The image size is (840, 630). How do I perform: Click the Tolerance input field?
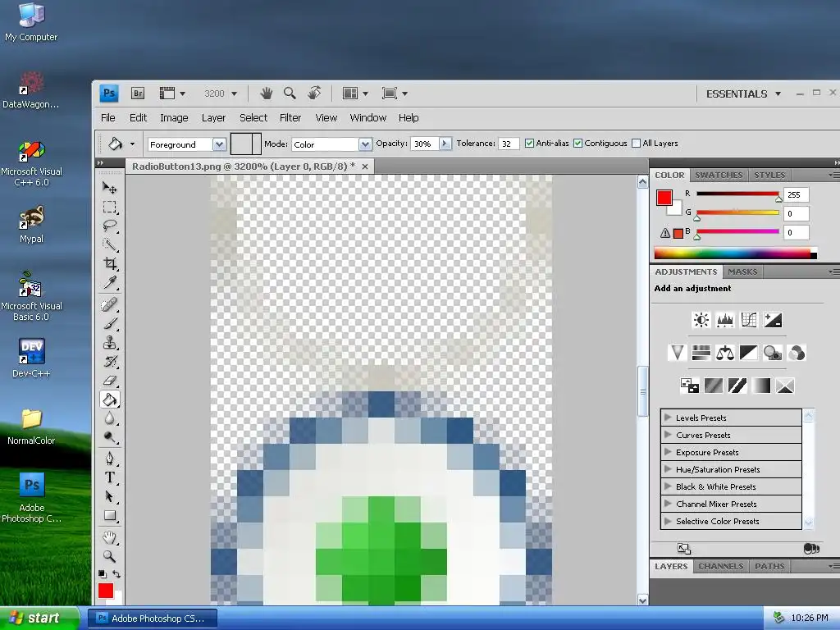coord(509,144)
